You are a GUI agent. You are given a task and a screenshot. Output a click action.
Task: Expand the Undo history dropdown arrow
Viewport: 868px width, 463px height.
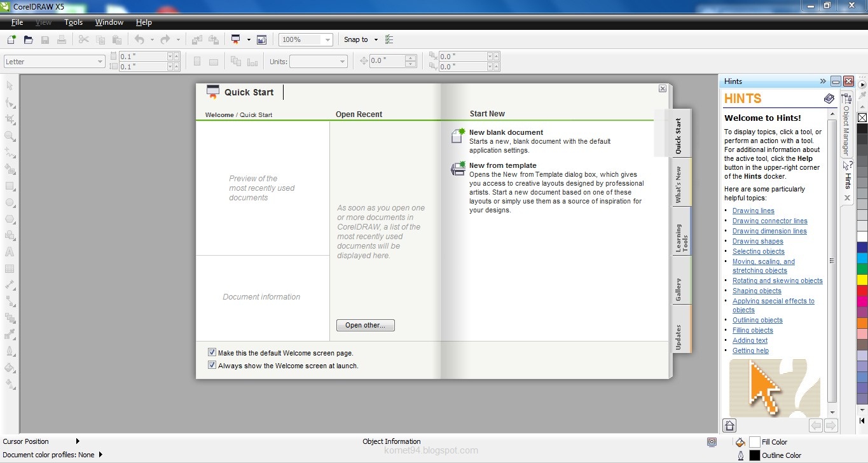[152, 39]
